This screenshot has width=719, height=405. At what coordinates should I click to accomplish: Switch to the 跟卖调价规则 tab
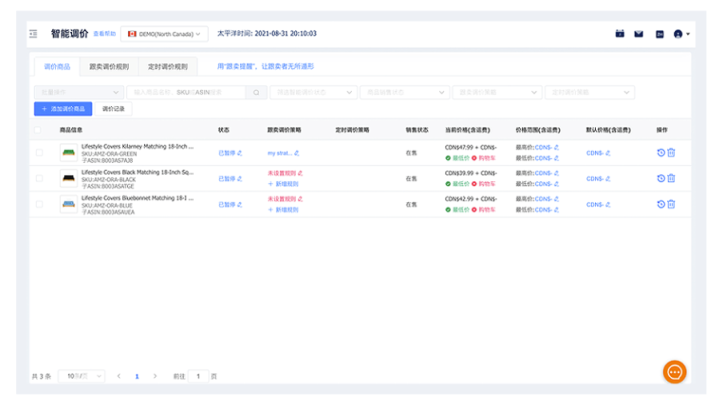(x=109, y=66)
